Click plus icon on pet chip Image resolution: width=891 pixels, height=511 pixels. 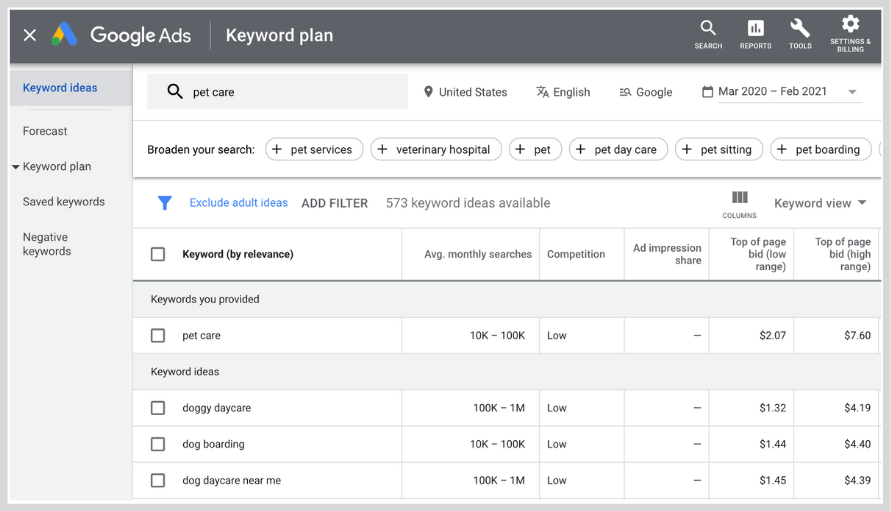520,149
